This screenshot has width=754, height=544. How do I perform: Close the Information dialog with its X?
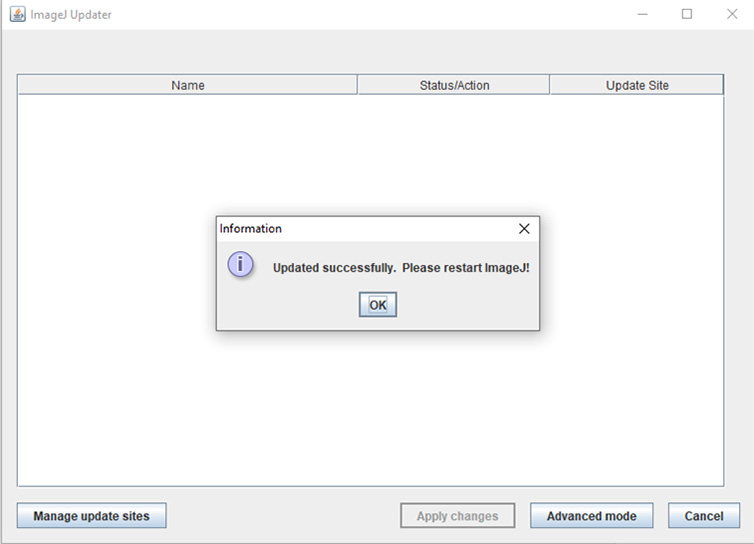[524, 228]
